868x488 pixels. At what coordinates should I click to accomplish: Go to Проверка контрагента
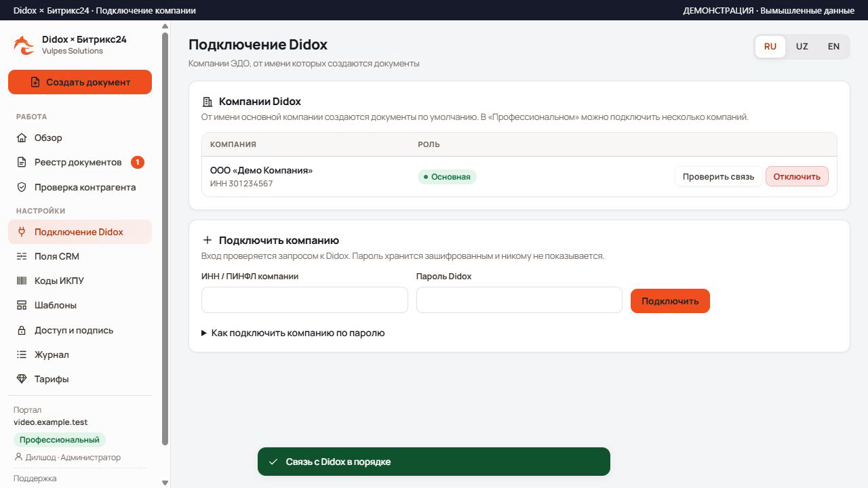[80, 187]
